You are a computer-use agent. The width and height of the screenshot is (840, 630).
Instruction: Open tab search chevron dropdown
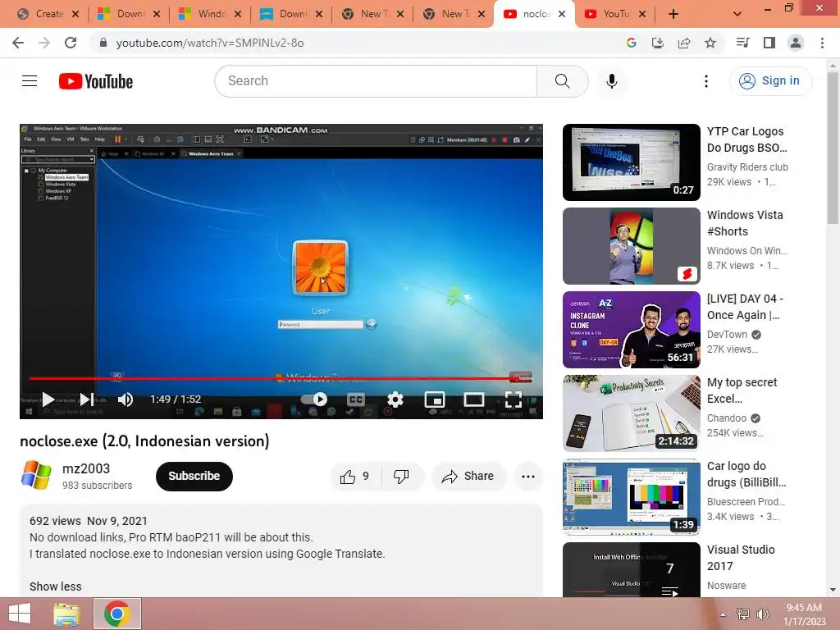(737, 14)
